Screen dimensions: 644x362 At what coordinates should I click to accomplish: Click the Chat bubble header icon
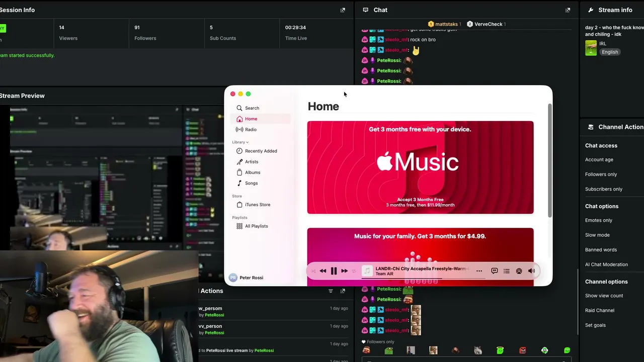coord(365,10)
